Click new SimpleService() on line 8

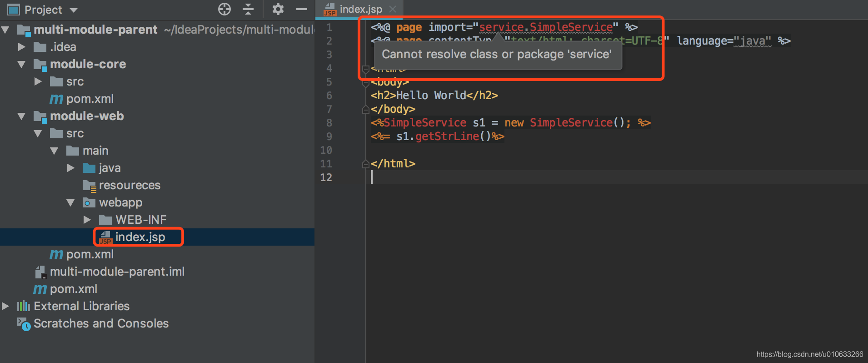564,123
